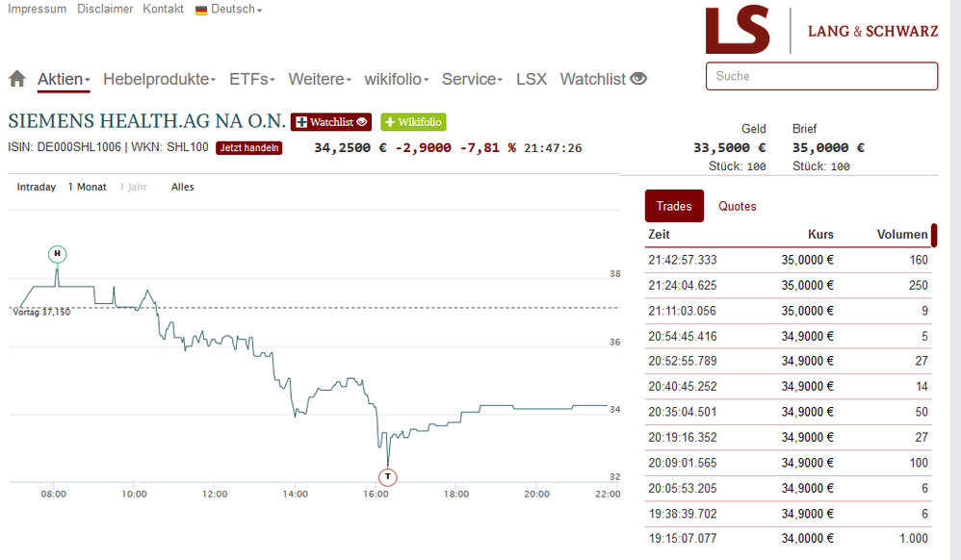Viewport: 961px width, 560px height.
Task: Select the trade row at 21:11:03.056
Action: 789,311
